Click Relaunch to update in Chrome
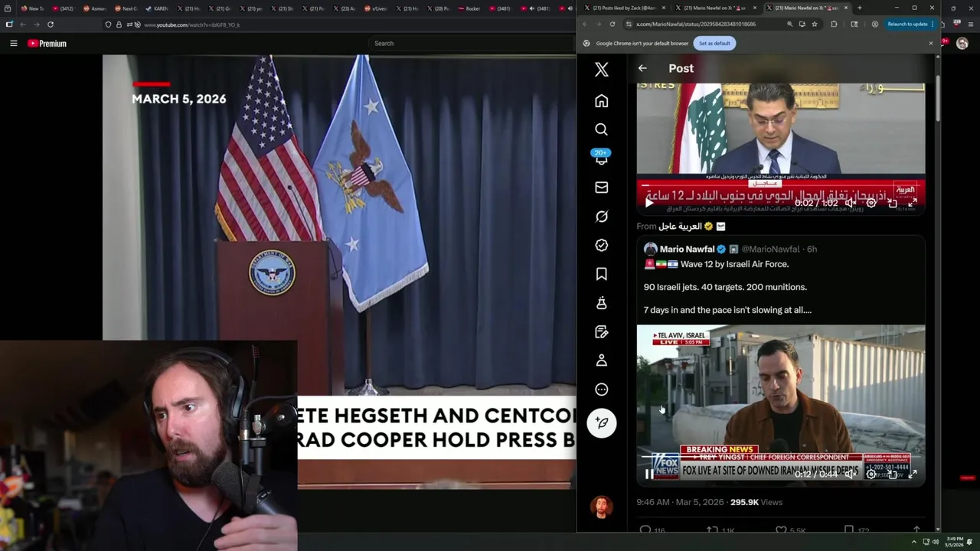Image resolution: width=980 pixels, height=551 pixels. coord(908,24)
